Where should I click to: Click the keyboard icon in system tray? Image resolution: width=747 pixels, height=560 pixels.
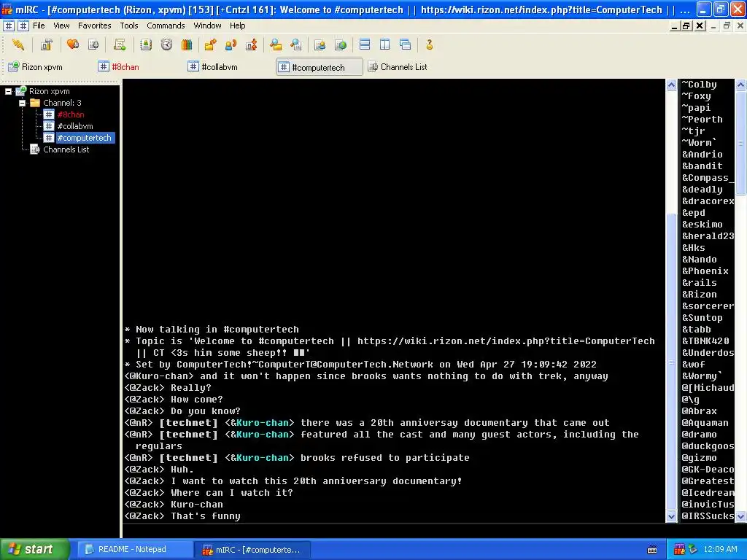[652, 550]
